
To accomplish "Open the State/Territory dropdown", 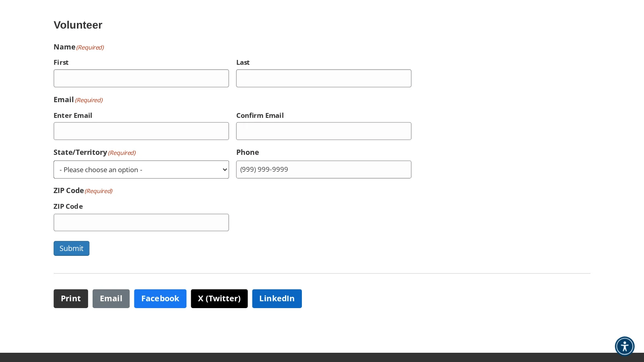I will pyautogui.click(x=141, y=169).
